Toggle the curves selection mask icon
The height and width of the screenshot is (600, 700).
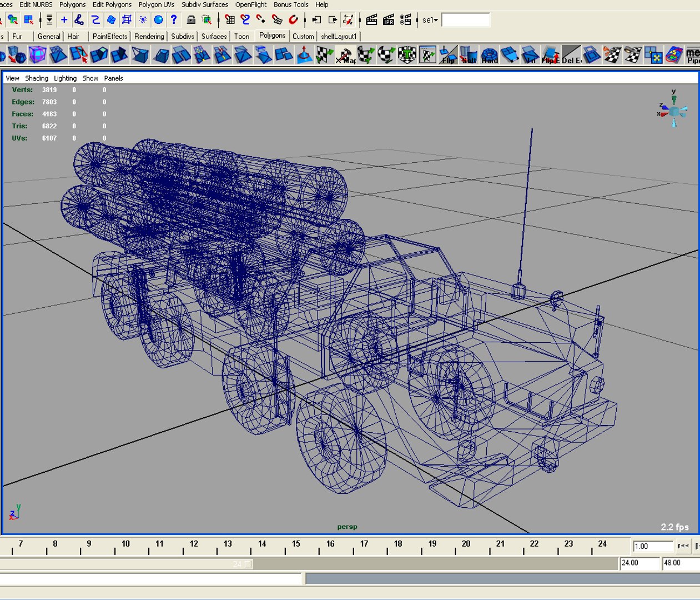point(95,20)
